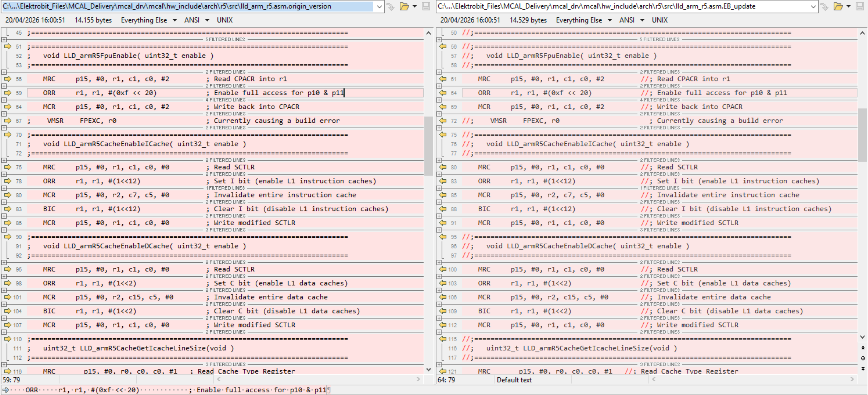Copy right line 61 MRC to left
The width and height of the screenshot is (868, 395).
click(443, 79)
